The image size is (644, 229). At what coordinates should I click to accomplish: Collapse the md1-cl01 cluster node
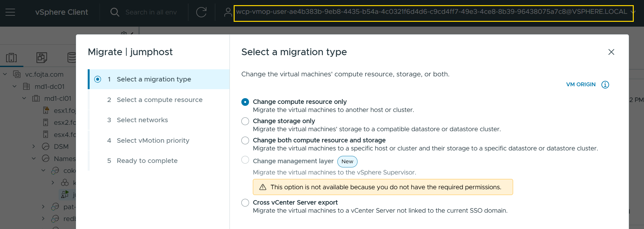pos(24,98)
